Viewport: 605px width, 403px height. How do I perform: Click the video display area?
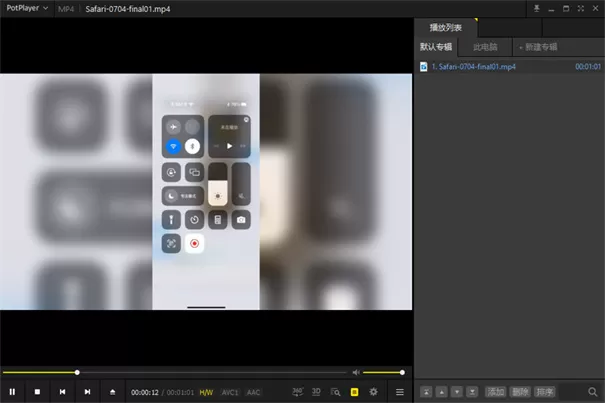coord(206,191)
